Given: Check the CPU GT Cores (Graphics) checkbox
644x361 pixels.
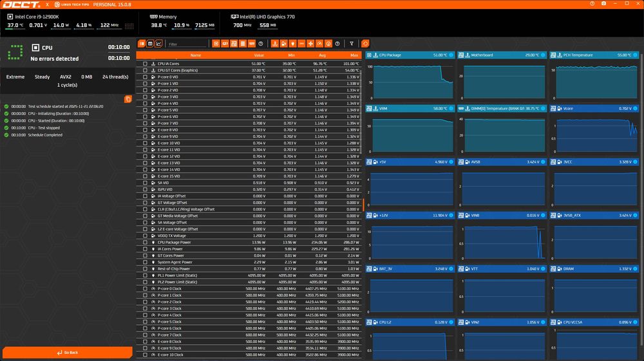Looking at the screenshot, I should [145, 70].
